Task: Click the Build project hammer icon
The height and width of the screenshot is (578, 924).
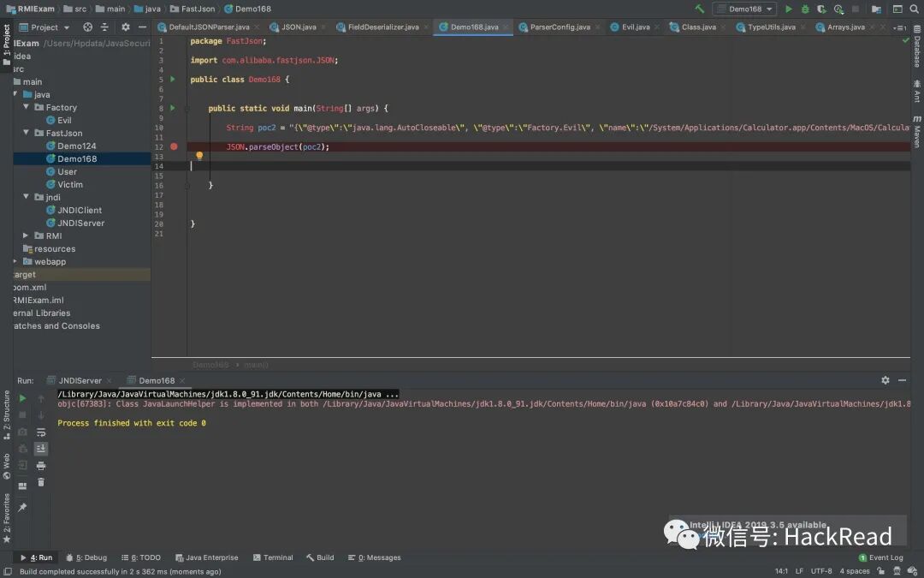Action: tap(700, 9)
